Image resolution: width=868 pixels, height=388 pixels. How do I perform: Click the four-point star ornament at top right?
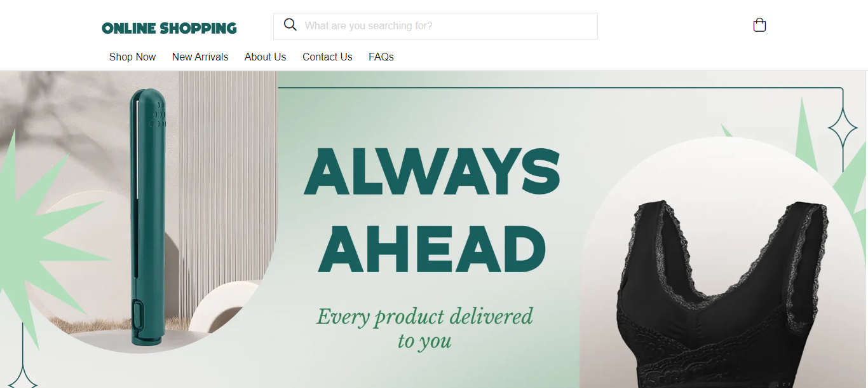pyautogui.click(x=843, y=130)
